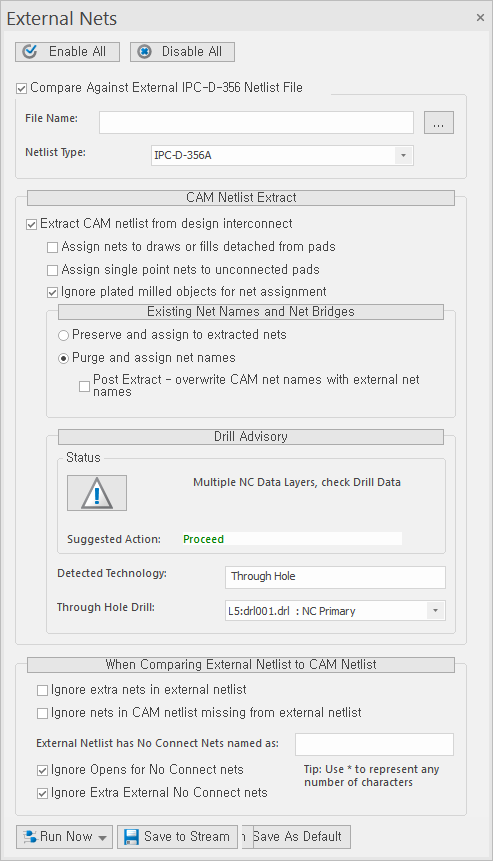The height and width of the screenshot is (861, 493).
Task: Expand the Through Hole Drill dropdown
Action: 435,611
